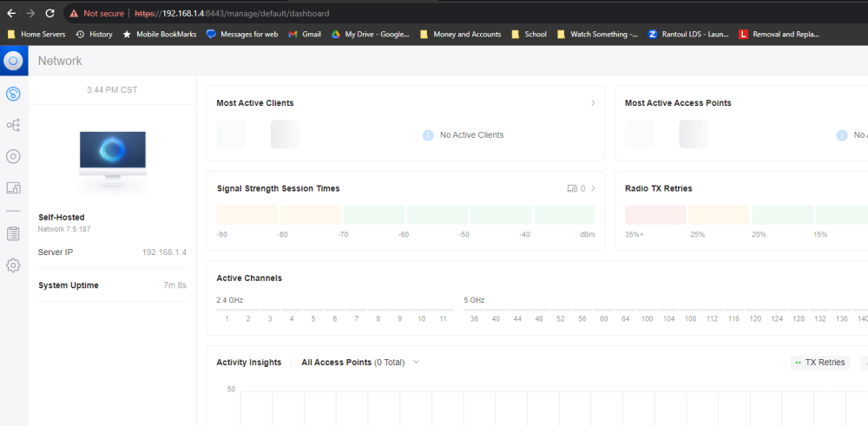868x426 pixels.
Task: Reload the page with refresh icon
Action: tap(49, 13)
